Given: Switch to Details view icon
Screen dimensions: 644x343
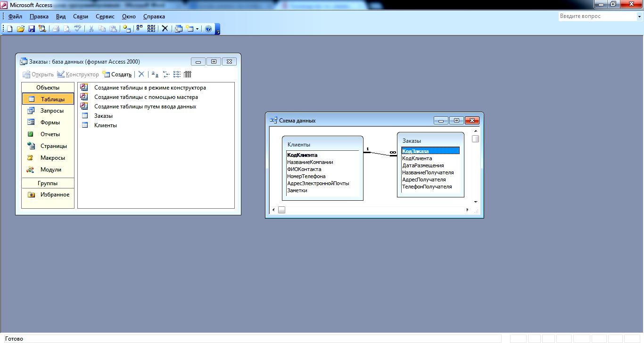Looking at the screenshot, I should [x=188, y=74].
